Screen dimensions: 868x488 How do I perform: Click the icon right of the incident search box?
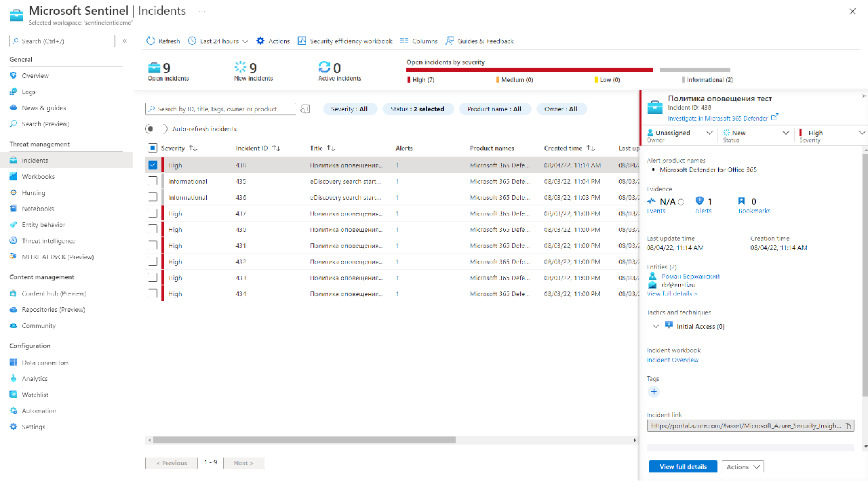point(305,109)
